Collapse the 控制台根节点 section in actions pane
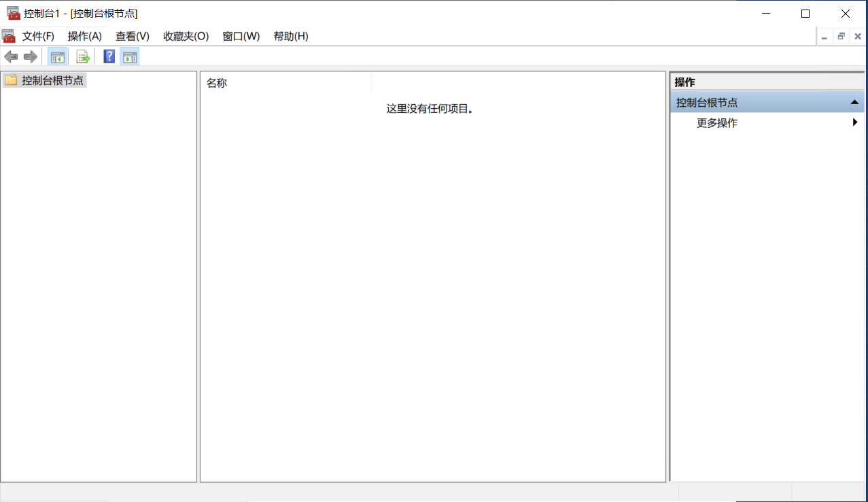Viewport: 868px width, 502px height. tap(854, 102)
